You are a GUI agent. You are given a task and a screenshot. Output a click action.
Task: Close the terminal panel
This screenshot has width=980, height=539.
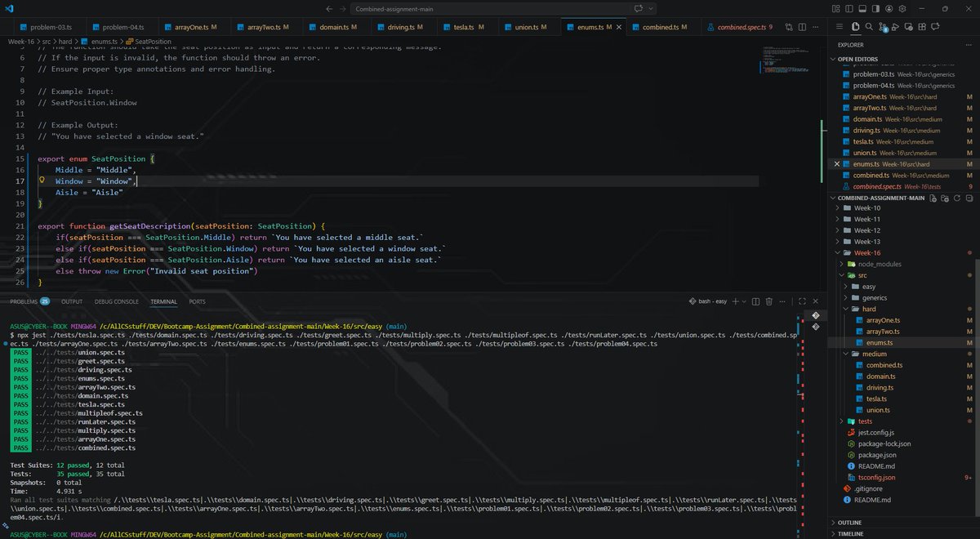[x=815, y=301]
